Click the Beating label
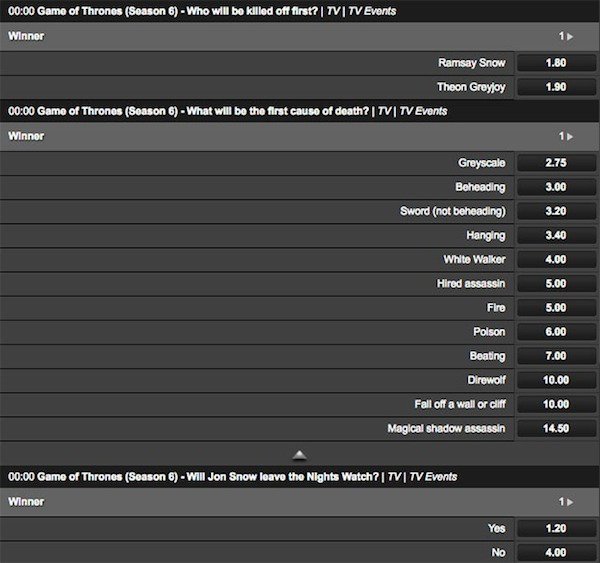 [x=488, y=356]
